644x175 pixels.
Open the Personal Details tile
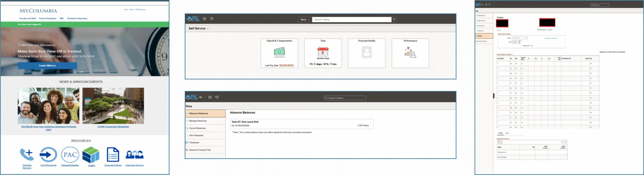coord(367,53)
